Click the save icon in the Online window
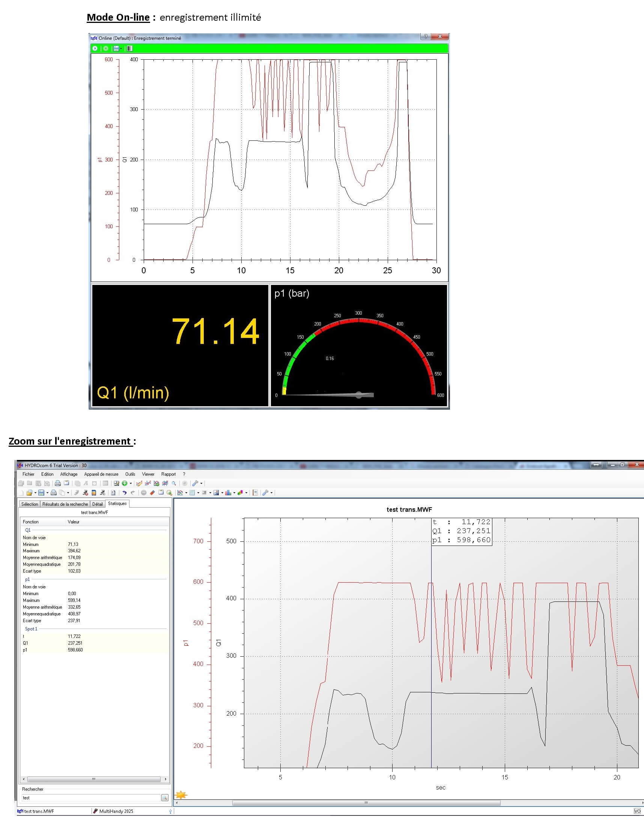Image resolution: width=644 pixels, height=826 pixels. 116,48
